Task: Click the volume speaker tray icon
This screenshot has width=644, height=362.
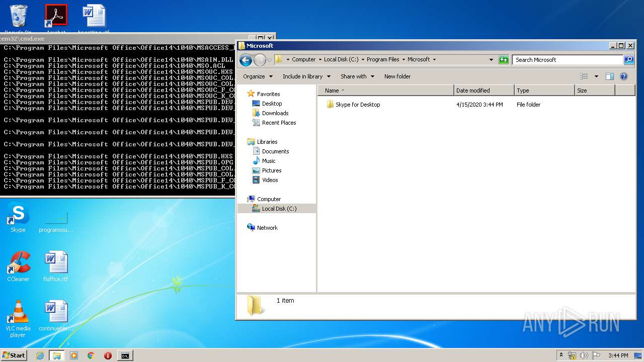Action: [584, 355]
